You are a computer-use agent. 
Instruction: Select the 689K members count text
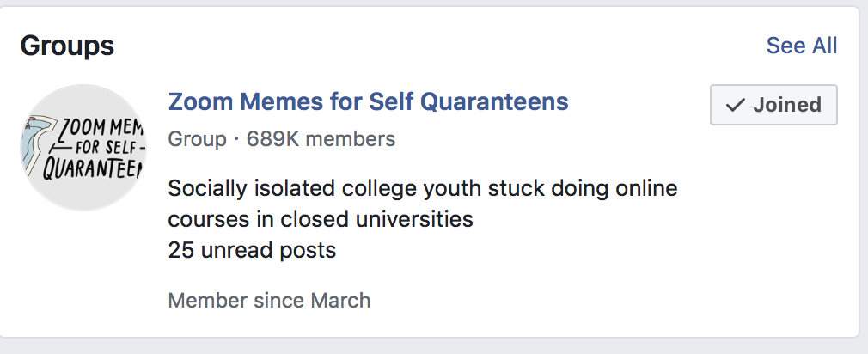(x=321, y=138)
